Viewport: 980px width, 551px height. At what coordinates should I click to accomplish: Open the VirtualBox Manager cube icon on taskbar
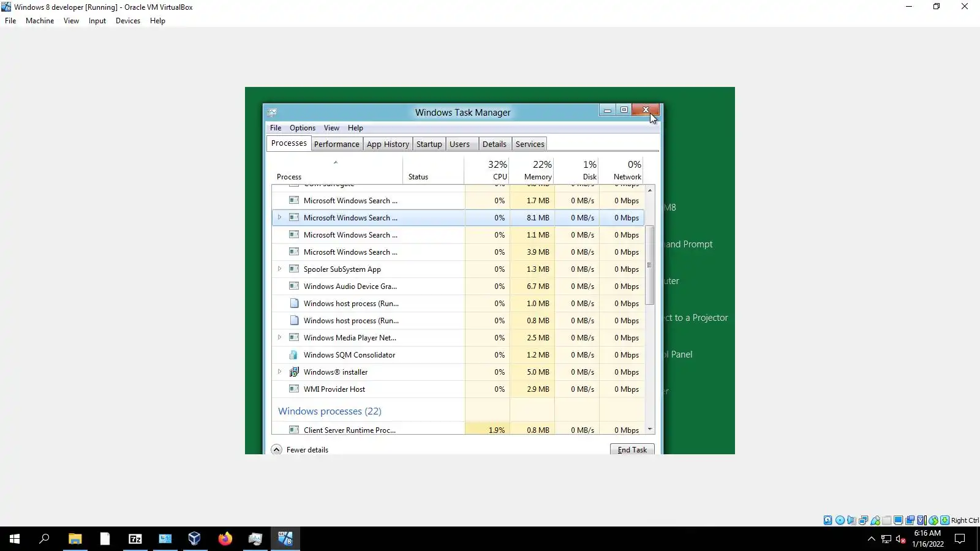coord(195,539)
